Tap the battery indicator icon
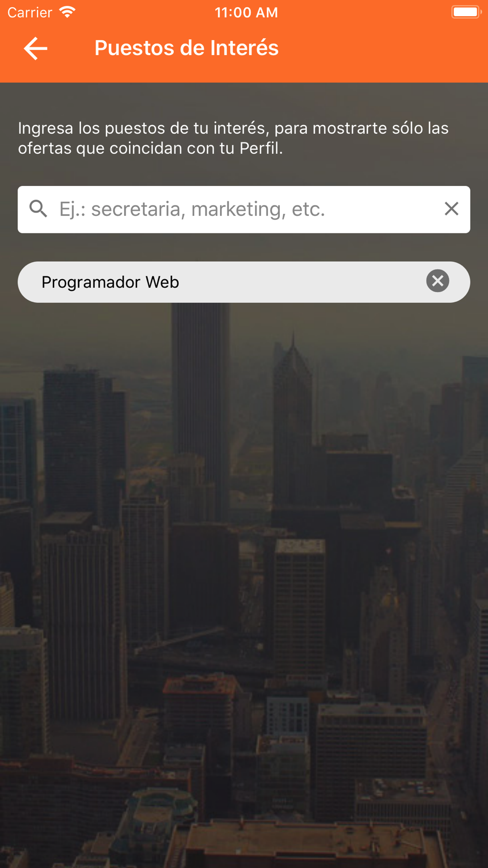Screen dimensions: 488x868 click(x=466, y=12)
